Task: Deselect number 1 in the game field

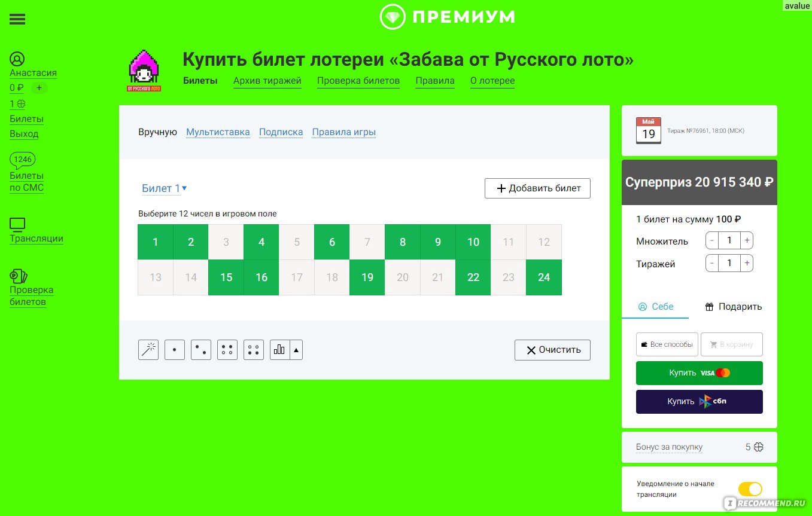Action: 156,242
